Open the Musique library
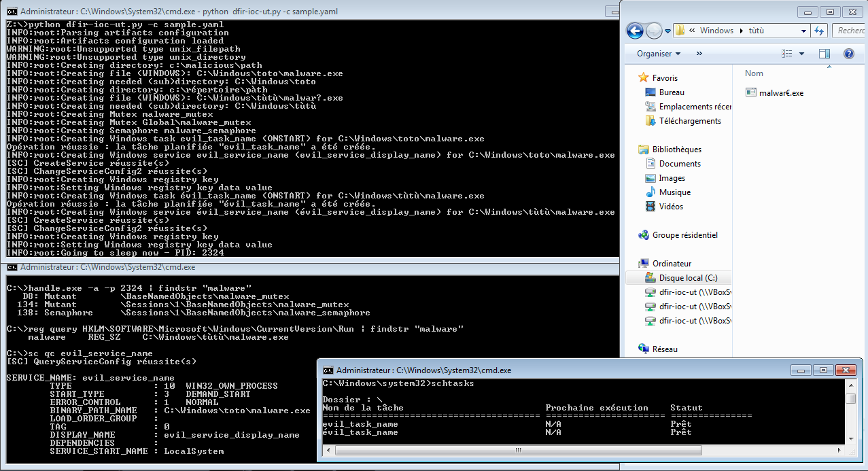The image size is (868, 471). coord(668,192)
